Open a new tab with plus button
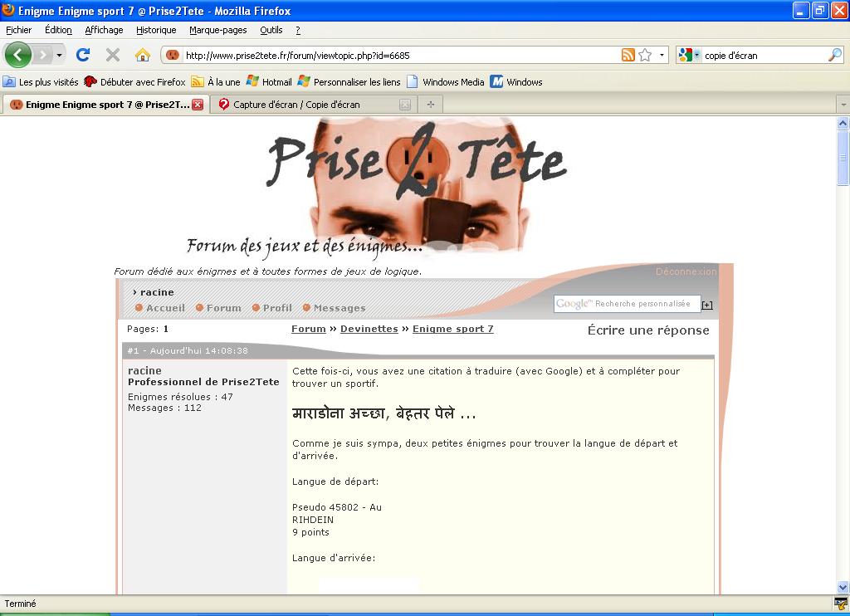This screenshot has height=616, width=850. coord(430,105)
